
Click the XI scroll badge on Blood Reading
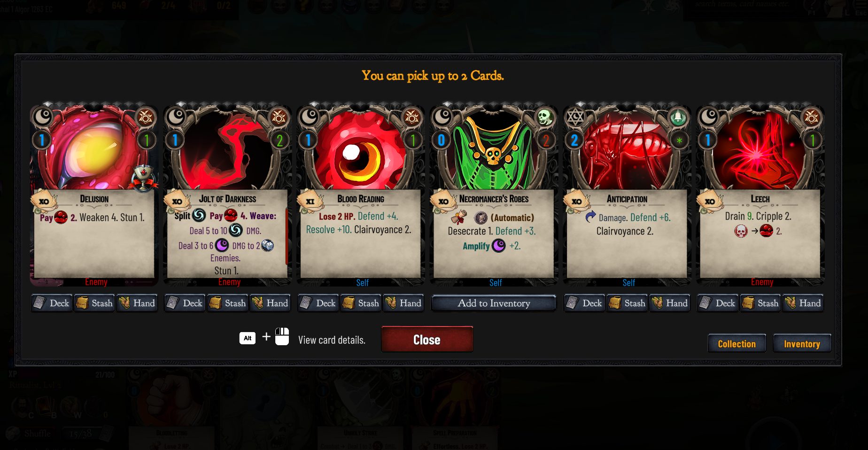pyautogui.click(x=310, y=202)
